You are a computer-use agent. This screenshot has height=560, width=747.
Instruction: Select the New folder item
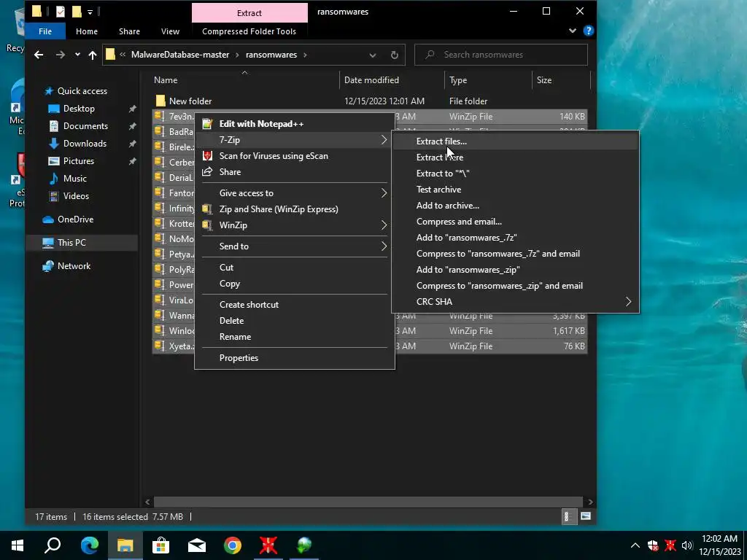tap(190, 101)
